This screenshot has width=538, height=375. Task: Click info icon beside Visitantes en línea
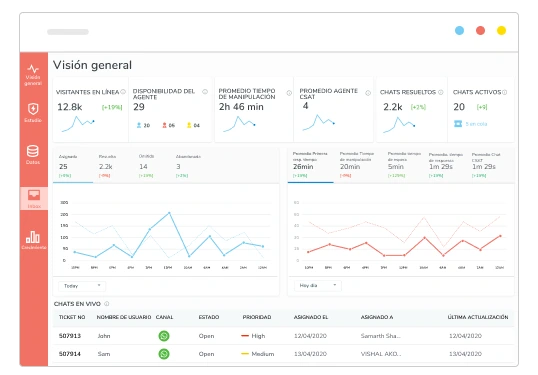click(x=123, y=92)
